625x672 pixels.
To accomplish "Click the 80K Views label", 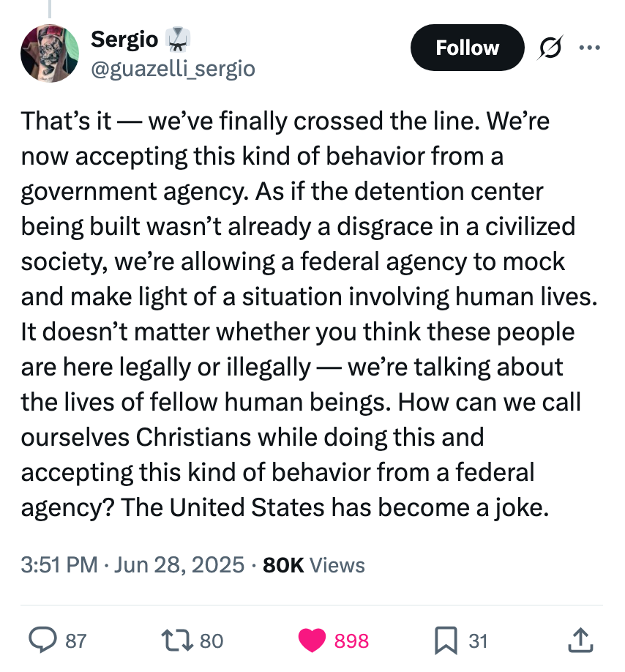I will click(312, 564).
